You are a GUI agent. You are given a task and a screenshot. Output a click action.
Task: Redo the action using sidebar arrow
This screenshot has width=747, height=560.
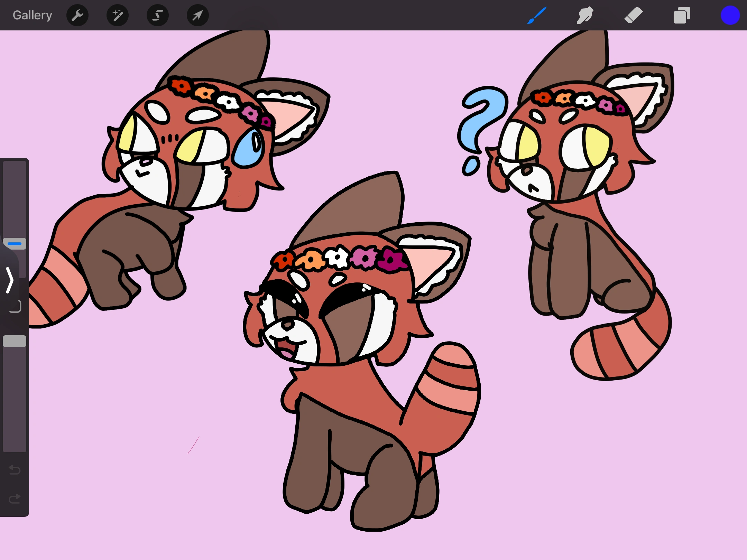tap(15, 499)
